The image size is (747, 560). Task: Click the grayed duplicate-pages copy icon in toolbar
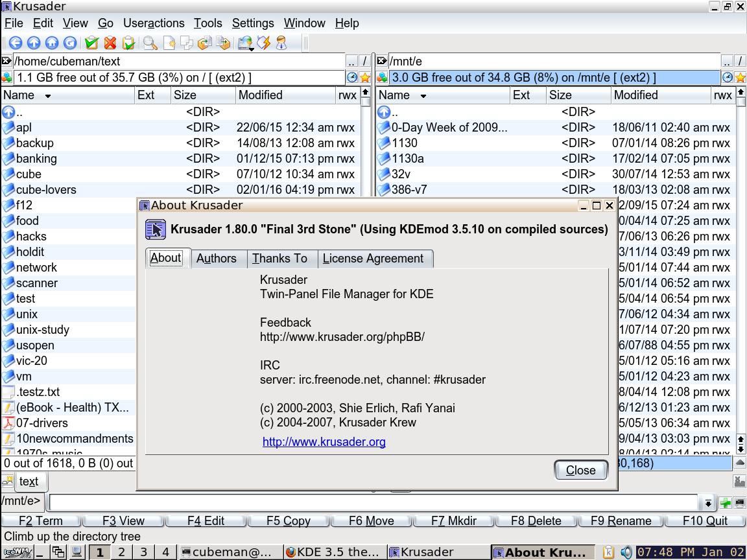pos(187,43)
